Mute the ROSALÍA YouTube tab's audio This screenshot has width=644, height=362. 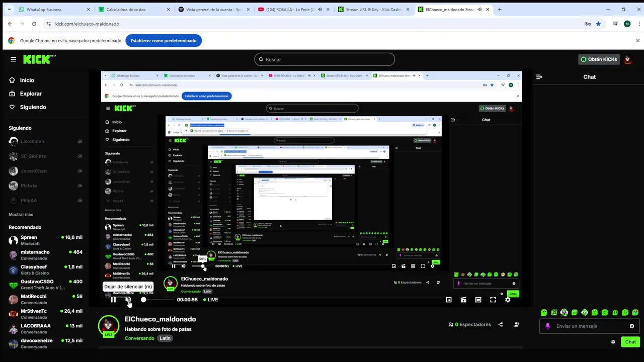[320, 10]
